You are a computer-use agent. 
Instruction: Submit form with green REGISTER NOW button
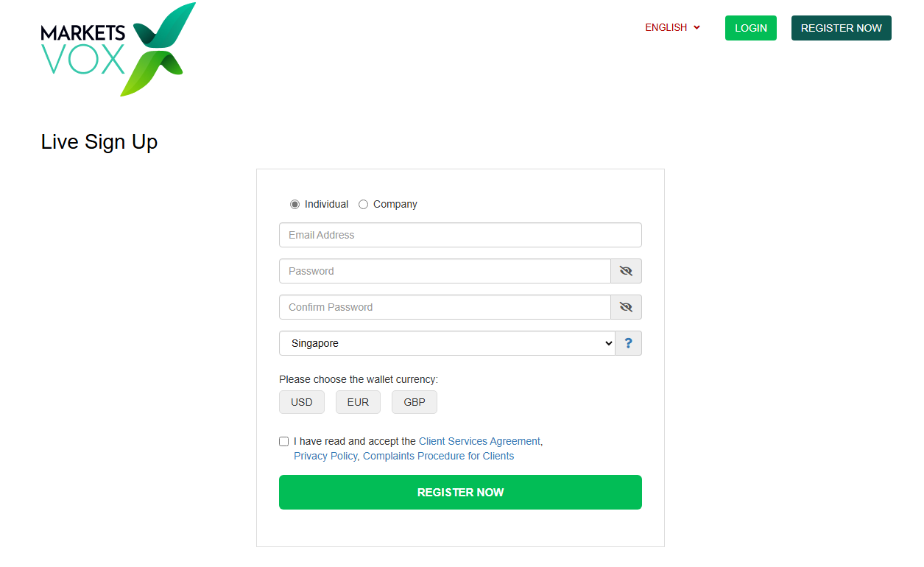pos(460,492)
